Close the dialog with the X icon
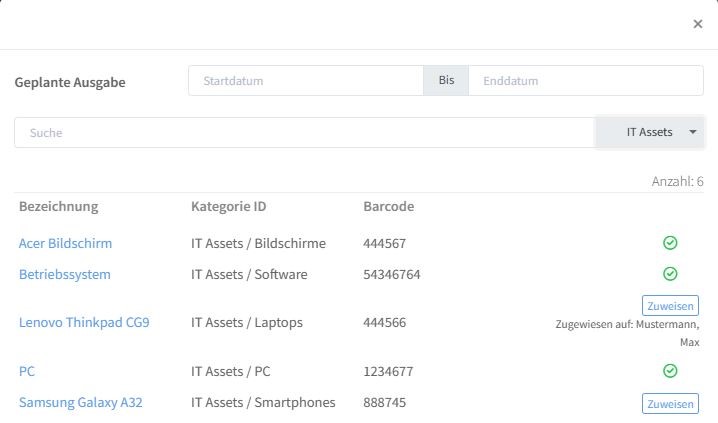The width and height of the screenshot is (718, 423). (697, 24)
